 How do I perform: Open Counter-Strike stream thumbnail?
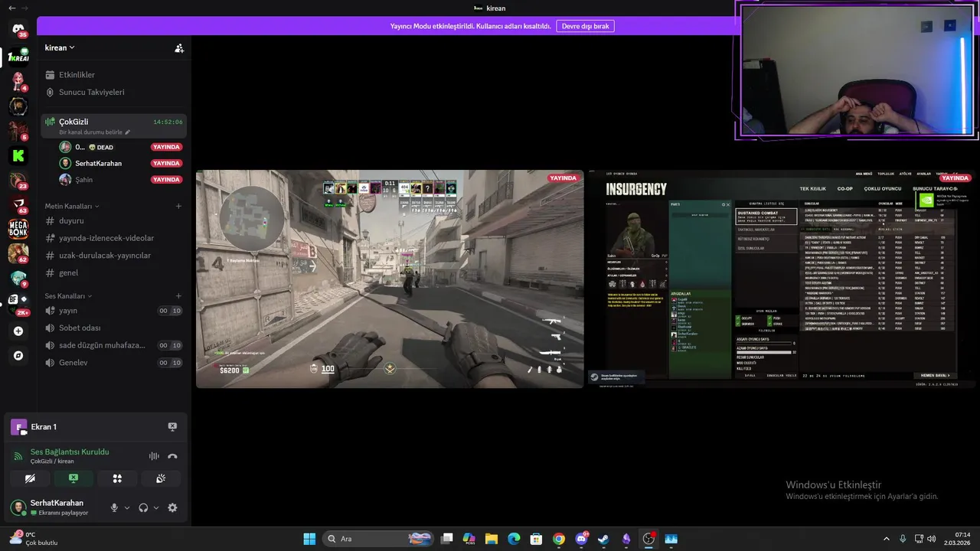tap(390, 279)
